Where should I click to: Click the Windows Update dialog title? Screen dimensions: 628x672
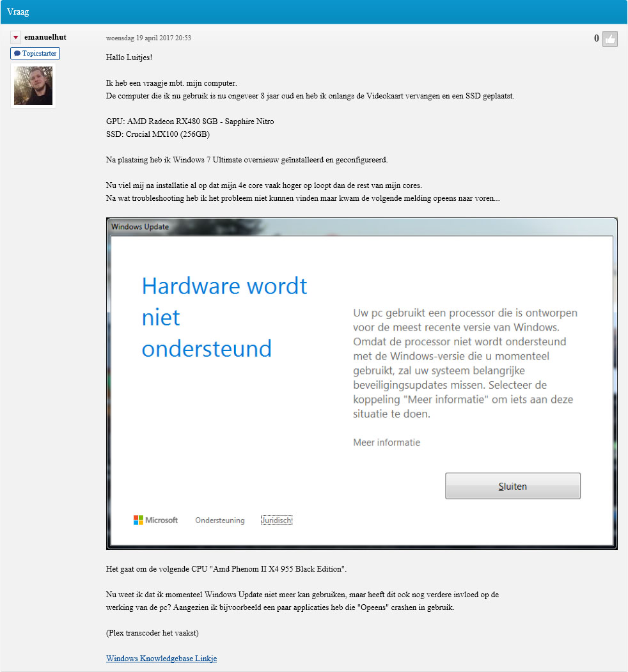click(140, 227)
